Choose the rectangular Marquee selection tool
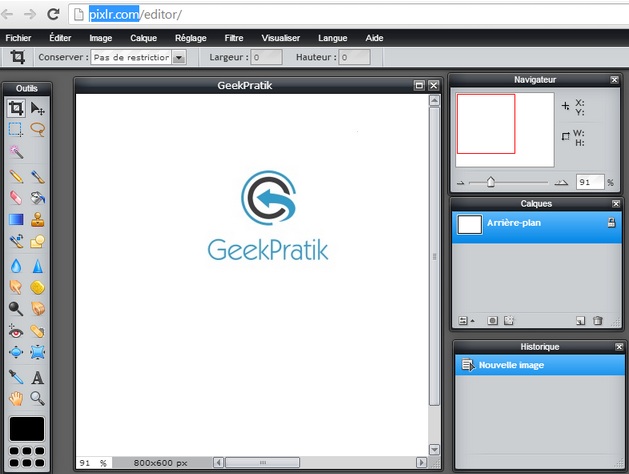Screen dimensions: 629x474 pos(16,130)
